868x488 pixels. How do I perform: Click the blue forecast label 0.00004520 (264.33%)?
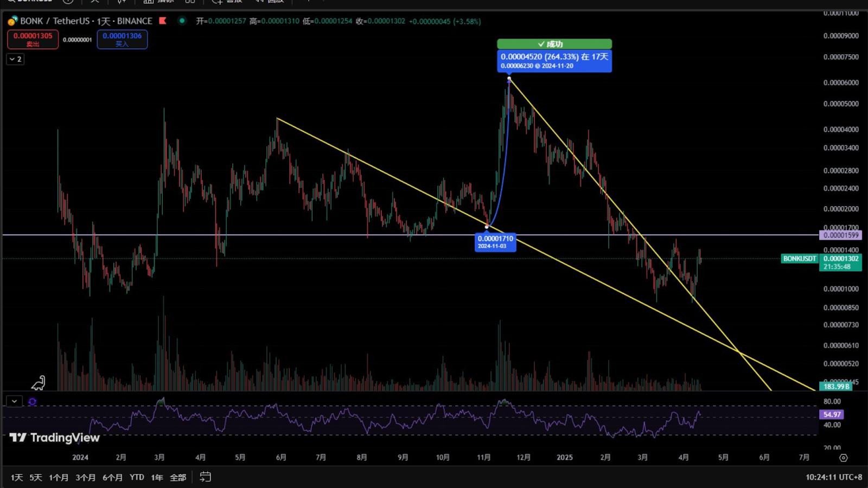point(554,61)
